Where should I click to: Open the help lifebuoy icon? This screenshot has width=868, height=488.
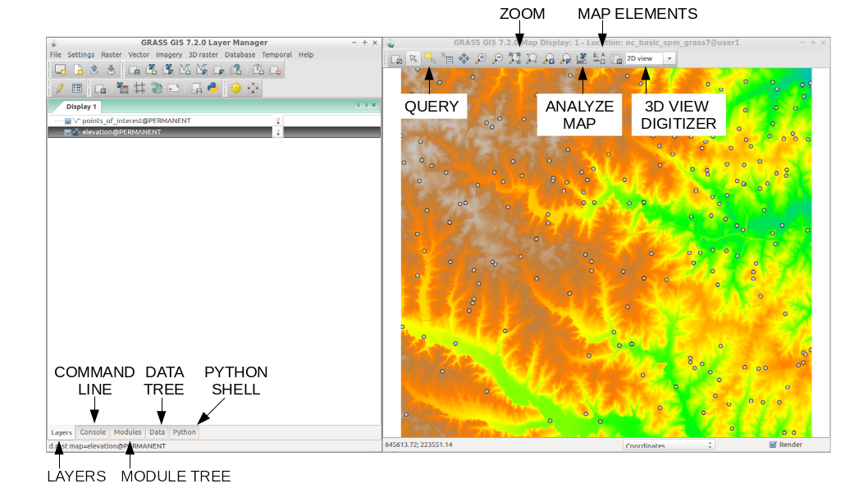tap(253, 88)
